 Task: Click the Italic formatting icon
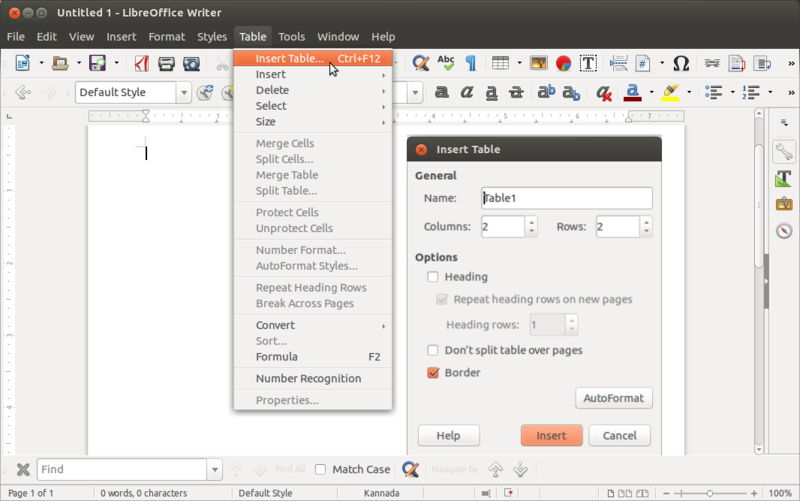pos(466,92)
